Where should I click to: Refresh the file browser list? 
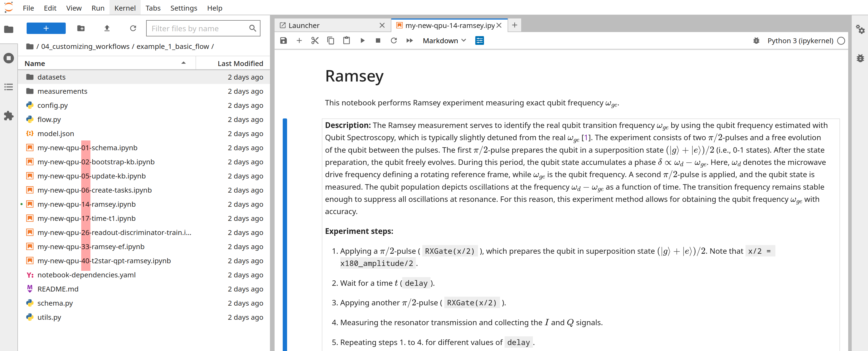pyautogui.click(x=133, y=28)
